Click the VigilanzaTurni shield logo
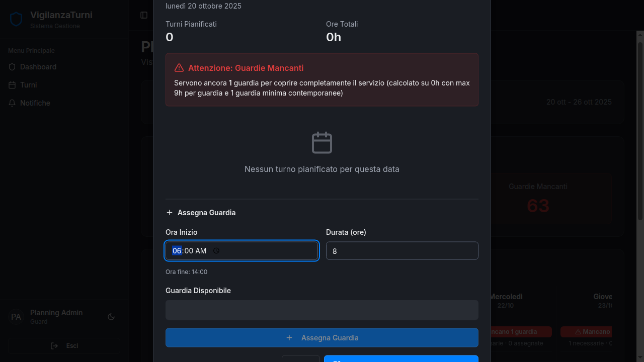Image resolution: width=644 pixels, height=362 pixels. tap(16, 20)
